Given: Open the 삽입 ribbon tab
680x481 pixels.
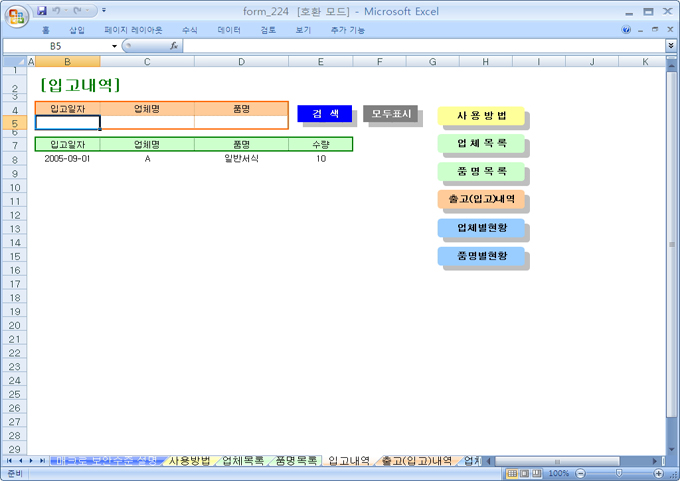Looking at the screenshot, I should 77,30.
